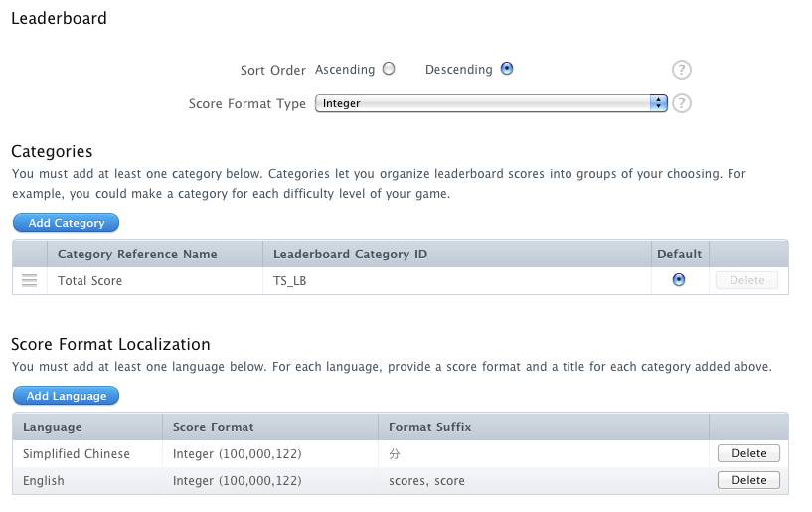The image size is (812, 512).
Task: Click the Add Category button
Action: pyautogui.click(x=66, y=223)
